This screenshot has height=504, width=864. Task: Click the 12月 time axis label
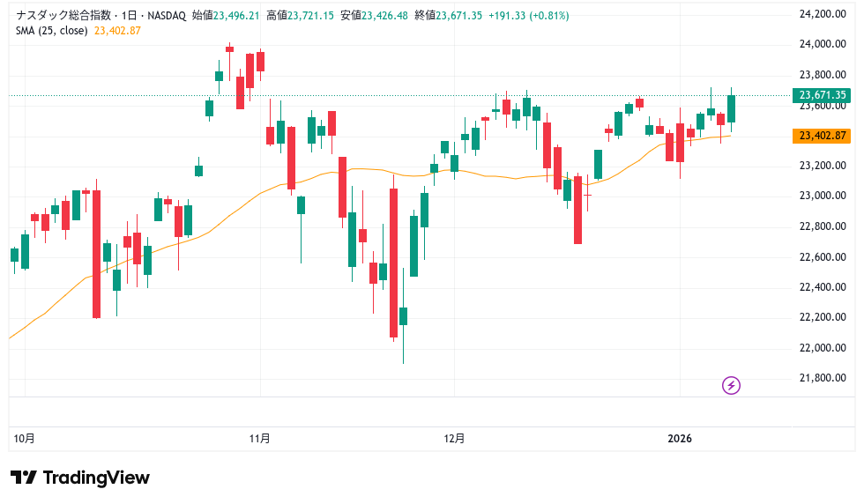click(x=454, y=438)
